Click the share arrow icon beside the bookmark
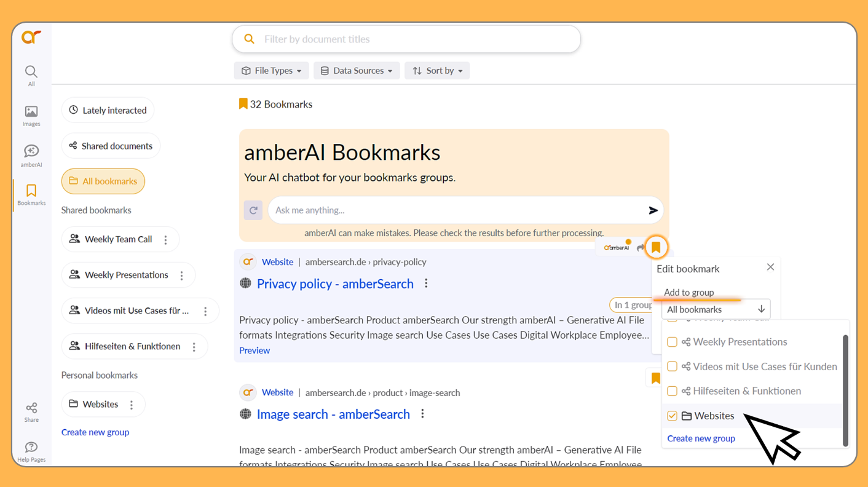 [x=640, y=248]
